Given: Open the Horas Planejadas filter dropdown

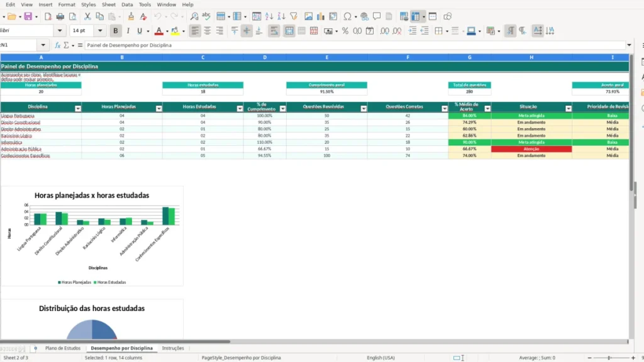Looking at the screenshot, I should pos(158,108).
